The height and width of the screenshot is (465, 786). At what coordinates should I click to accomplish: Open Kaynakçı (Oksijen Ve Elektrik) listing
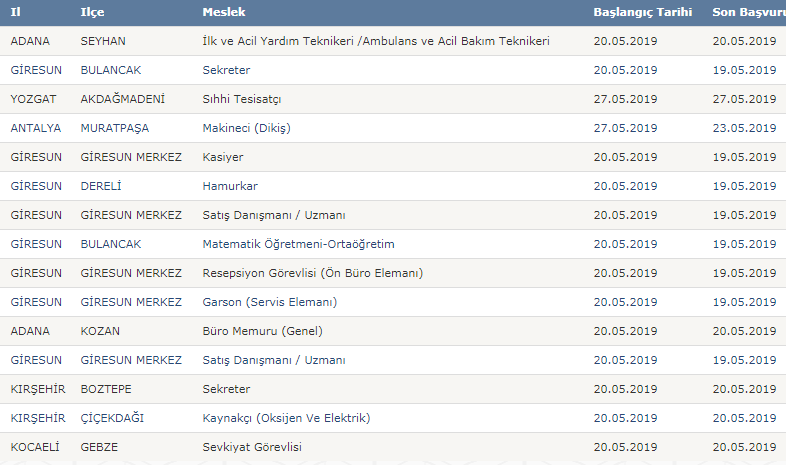point(286,418)
